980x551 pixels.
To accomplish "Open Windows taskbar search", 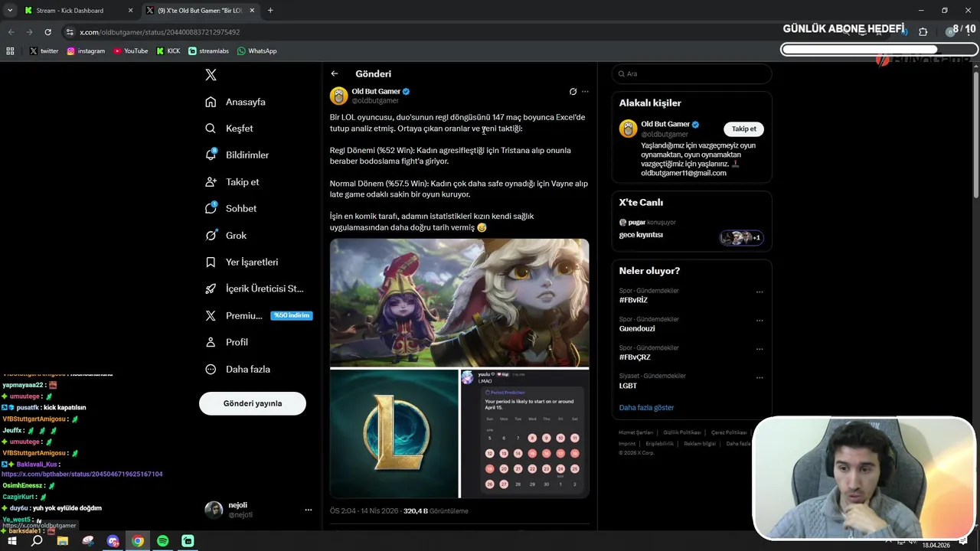I will [37, 541].
